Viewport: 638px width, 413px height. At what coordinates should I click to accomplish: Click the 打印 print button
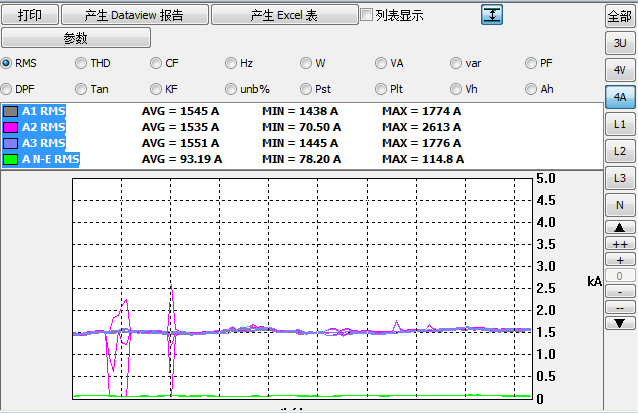30,15
